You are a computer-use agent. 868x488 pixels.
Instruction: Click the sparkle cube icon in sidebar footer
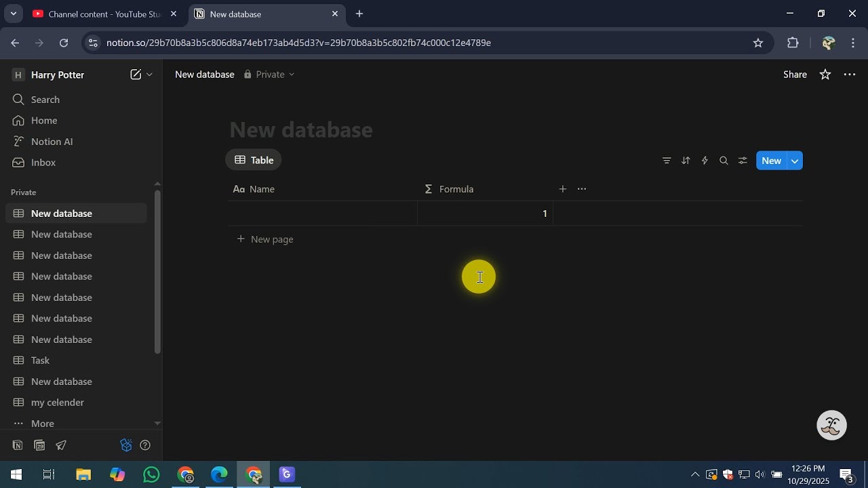(x=126, y=445)
